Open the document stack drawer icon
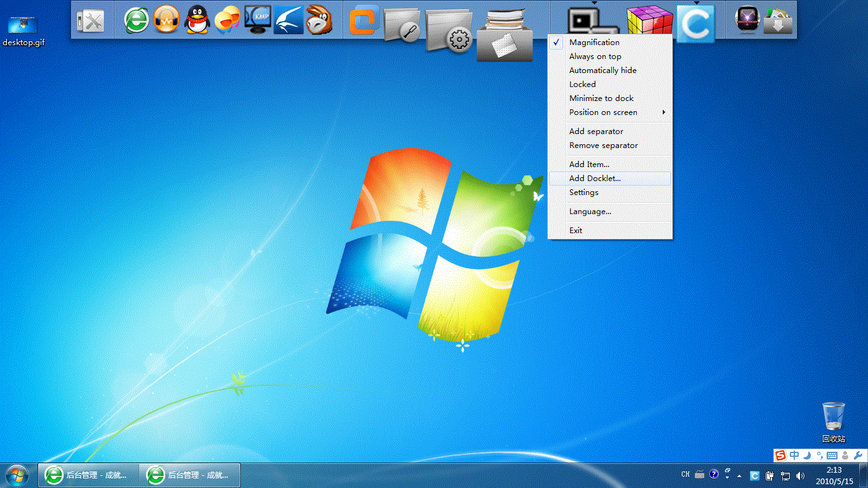 pos(504,35)
